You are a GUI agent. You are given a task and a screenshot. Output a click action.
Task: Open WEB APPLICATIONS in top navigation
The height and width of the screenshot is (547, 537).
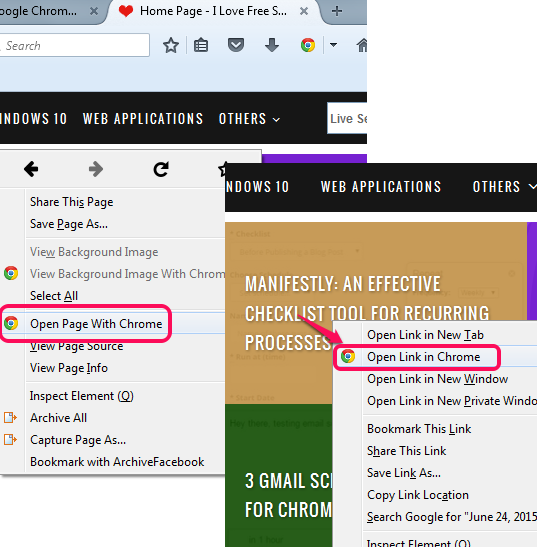point(143,119)
